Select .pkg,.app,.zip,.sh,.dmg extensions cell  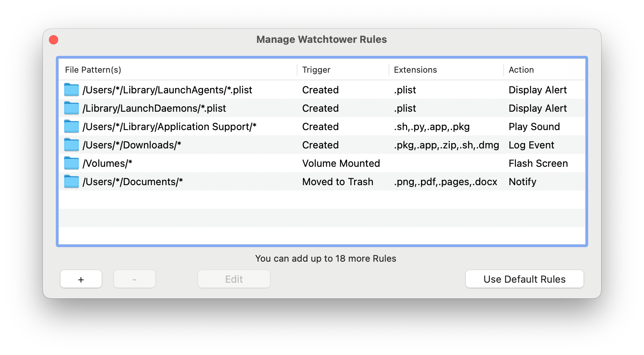[446, 145]
